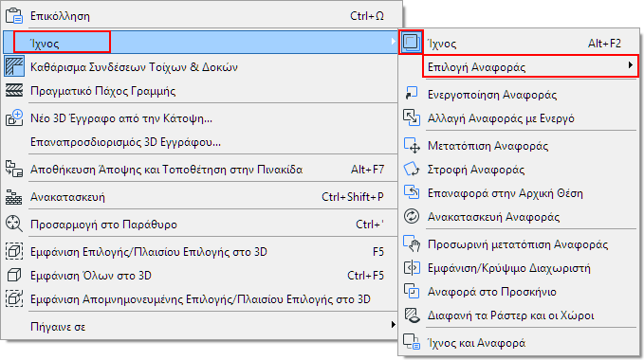Click the Επαναφορά στην Αρχική Θέση icon
This screenshot has height=360, width=644.
(412, 192)
